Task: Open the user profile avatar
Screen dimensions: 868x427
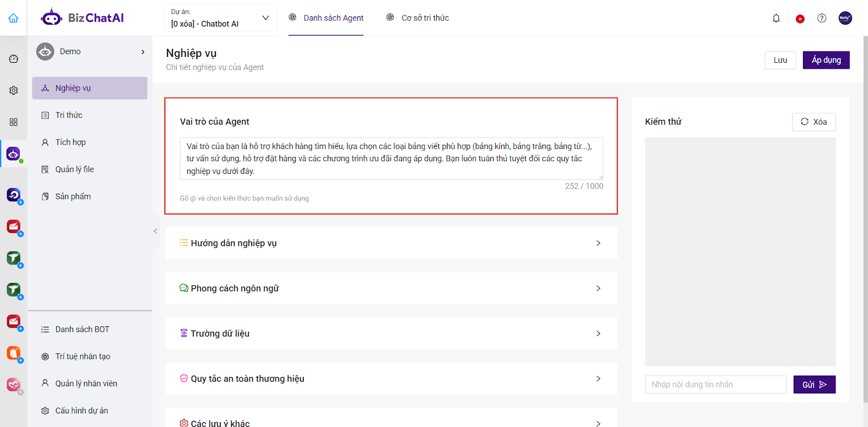Action: [x=845, y=18]
